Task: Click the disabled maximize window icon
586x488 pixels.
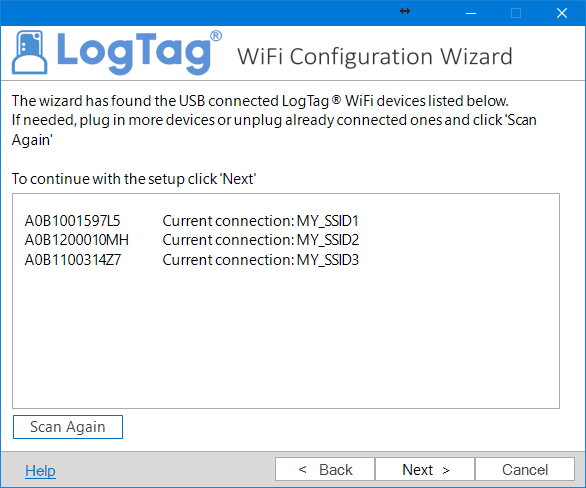Action: (516, 13)
